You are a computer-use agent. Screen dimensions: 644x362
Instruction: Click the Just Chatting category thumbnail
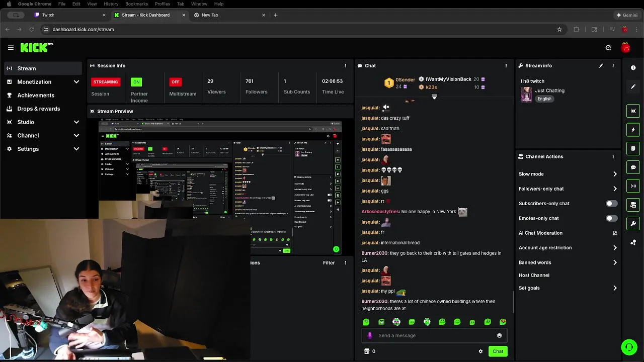tap(526, 95)
